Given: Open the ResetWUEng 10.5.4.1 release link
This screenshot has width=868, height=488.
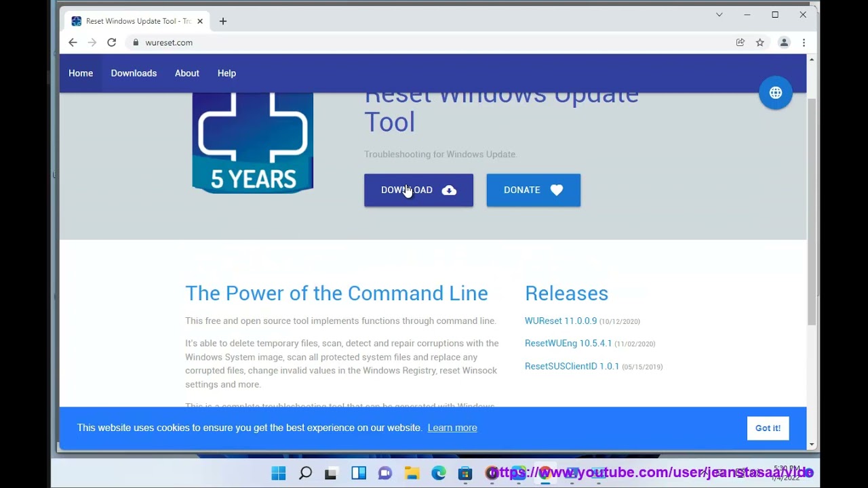Looking at the screenshot, I should pyautogui.click(x=568, y=344).
